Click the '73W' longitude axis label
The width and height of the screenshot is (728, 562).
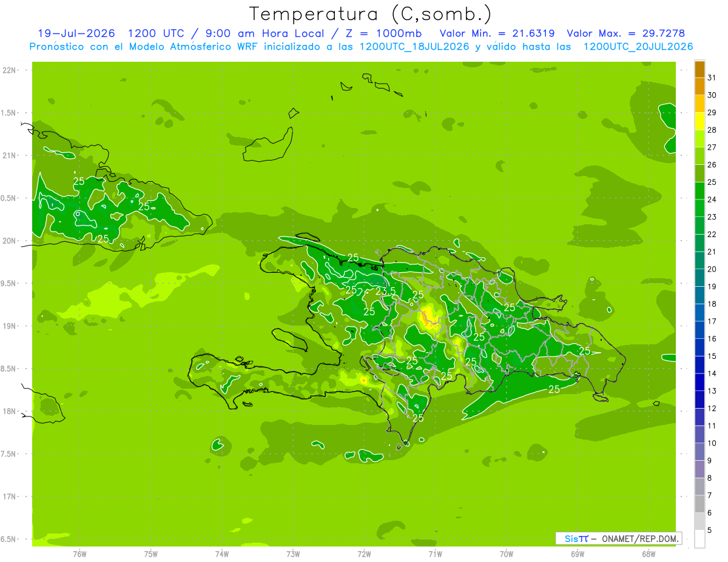click(293, 554)
